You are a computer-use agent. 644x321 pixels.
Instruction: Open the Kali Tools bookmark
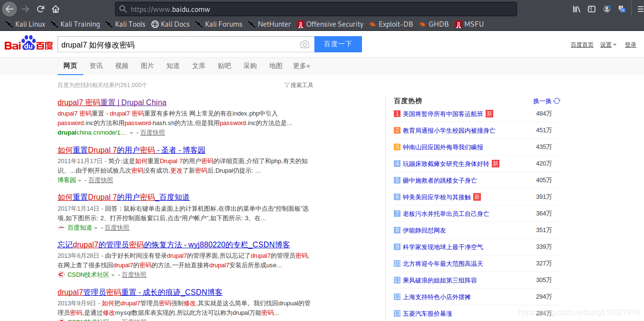pos(125,24)
